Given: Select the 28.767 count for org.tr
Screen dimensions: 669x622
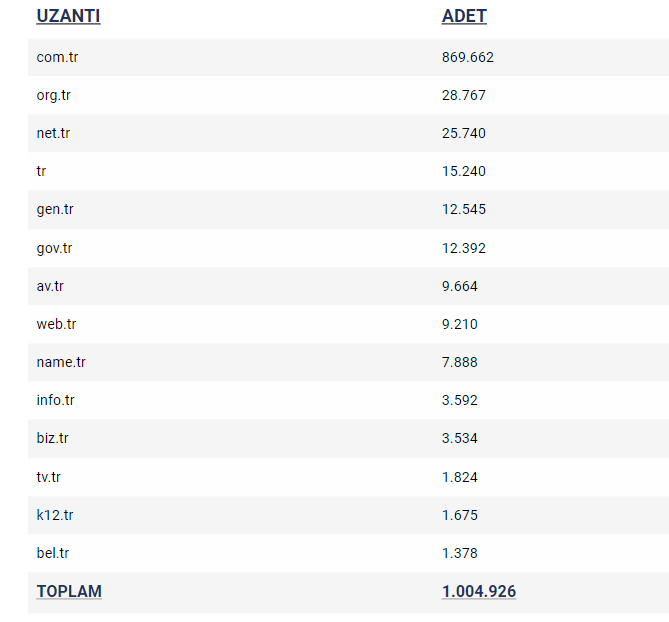Looking at the screenshot, I should (464, 95).
